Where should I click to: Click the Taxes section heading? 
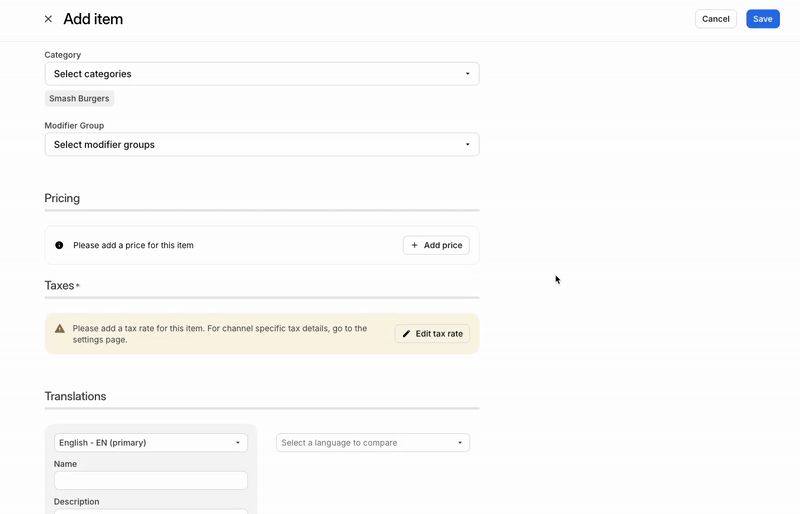pos(59,285)
